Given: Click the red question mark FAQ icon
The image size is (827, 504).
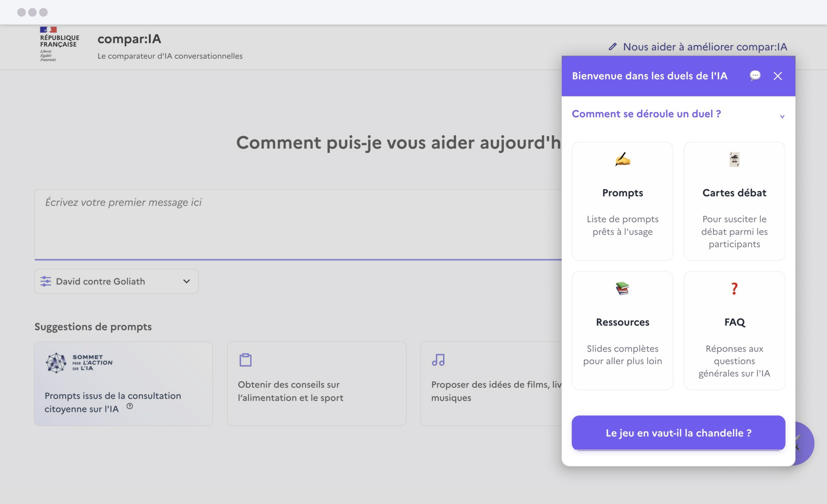Looking at the screenshot, I should click(734, 289).
